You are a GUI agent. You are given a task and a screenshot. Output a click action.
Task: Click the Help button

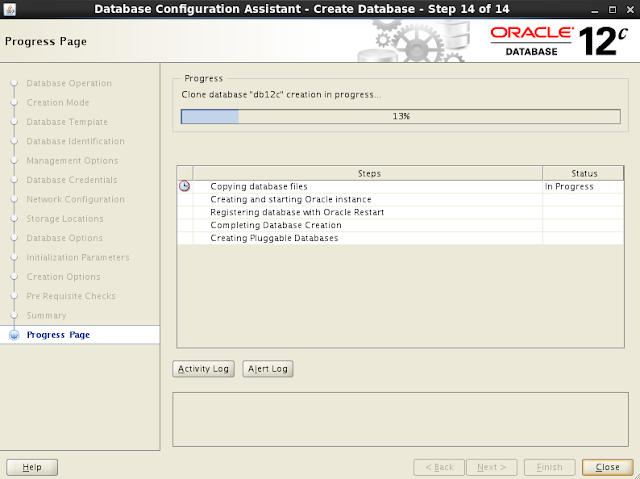tap(32, 467)
